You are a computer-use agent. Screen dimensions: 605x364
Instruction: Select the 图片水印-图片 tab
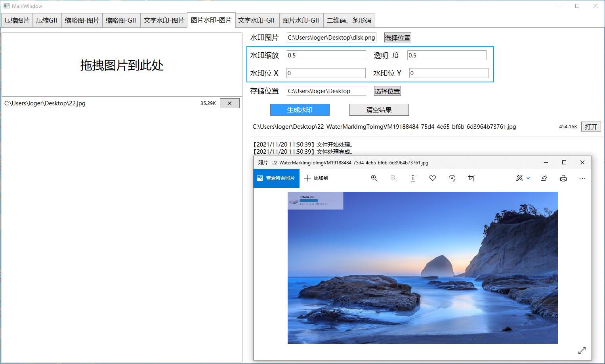click(211, 20)
